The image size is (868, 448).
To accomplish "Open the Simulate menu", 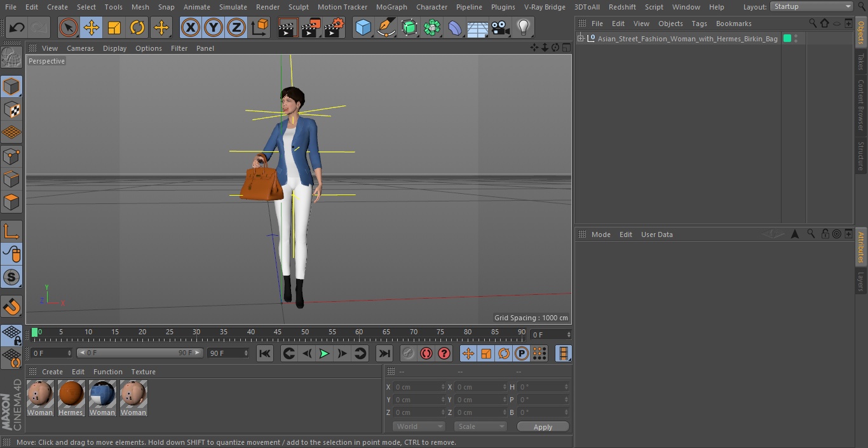I will [x=233, y=7].
